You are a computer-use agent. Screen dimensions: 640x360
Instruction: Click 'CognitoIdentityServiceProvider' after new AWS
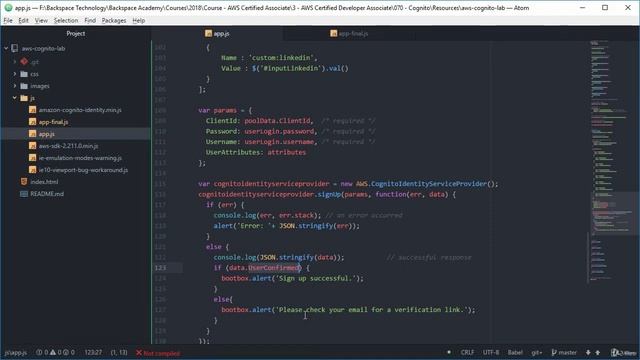coord(429,184)
